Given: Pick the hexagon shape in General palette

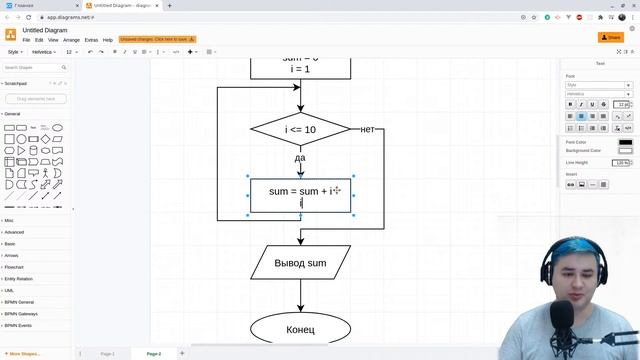Looking at the screenshot, I should [x=9, y=150].
